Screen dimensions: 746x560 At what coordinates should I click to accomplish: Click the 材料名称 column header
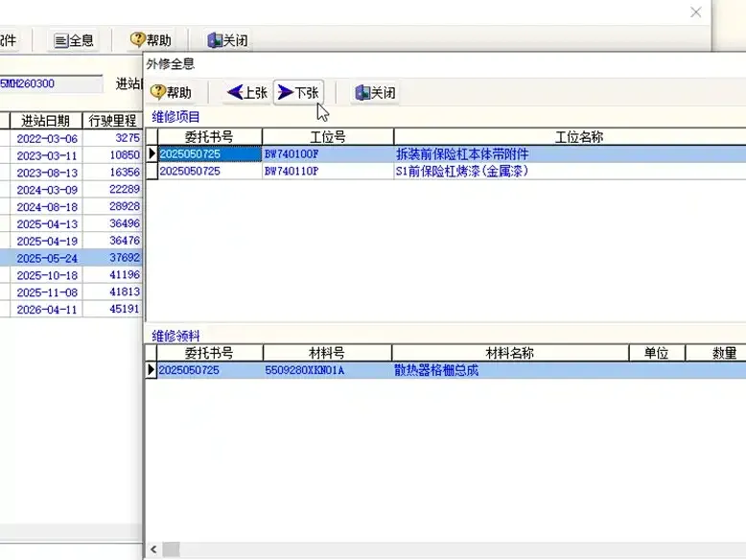[x=509, y=353]
